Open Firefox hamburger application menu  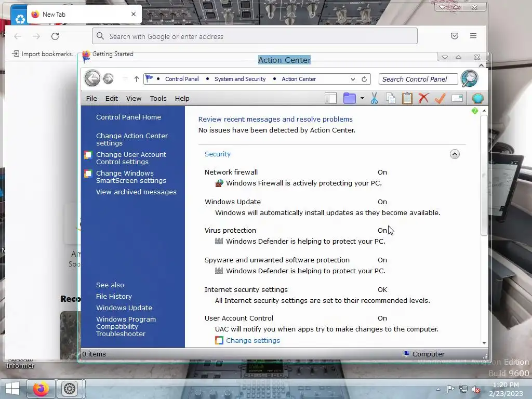point(473,36)
